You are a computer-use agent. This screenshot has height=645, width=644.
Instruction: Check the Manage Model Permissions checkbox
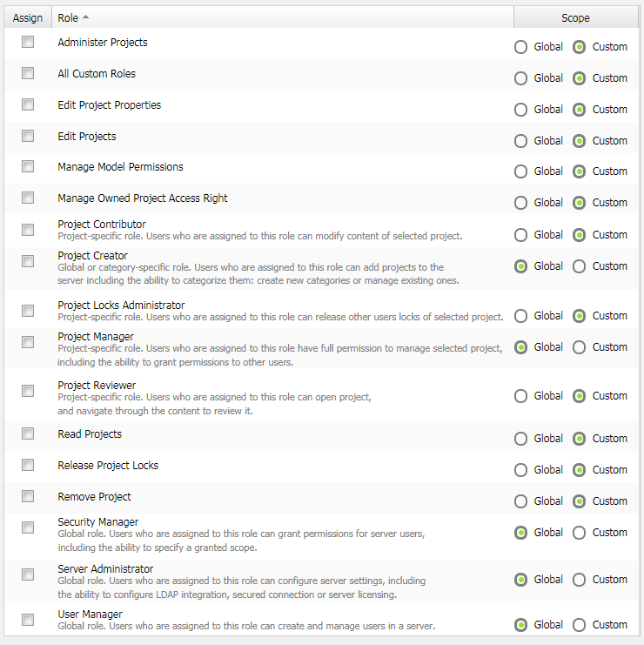[28, 166]
